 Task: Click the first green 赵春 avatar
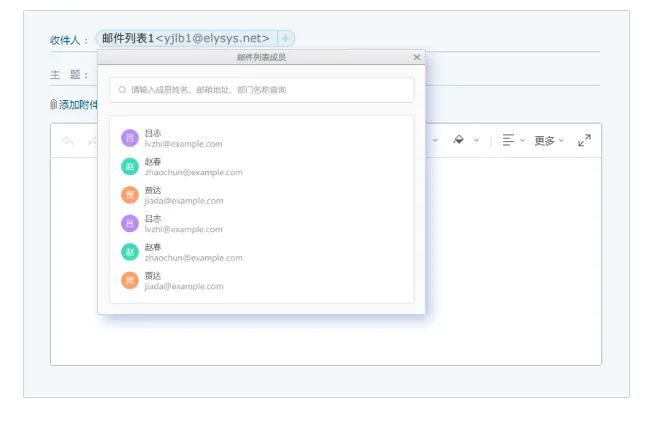pyautogui.click(x=129, y=166)
